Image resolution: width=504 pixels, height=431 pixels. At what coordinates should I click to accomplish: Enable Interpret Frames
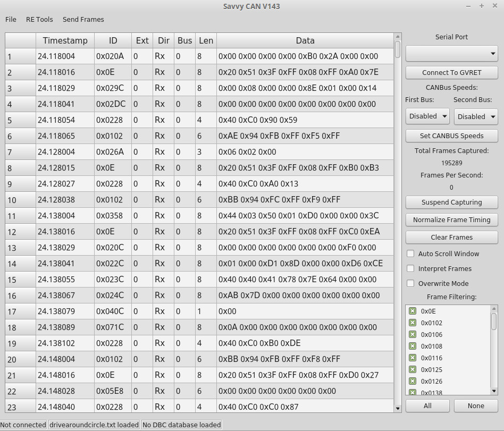pos(410,268)
